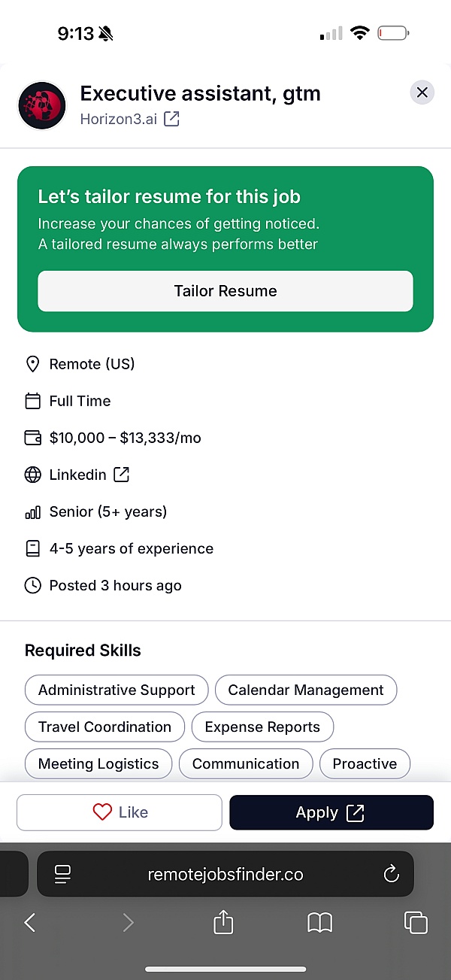Click the Tailor Resume button

(x=225, y=291)
